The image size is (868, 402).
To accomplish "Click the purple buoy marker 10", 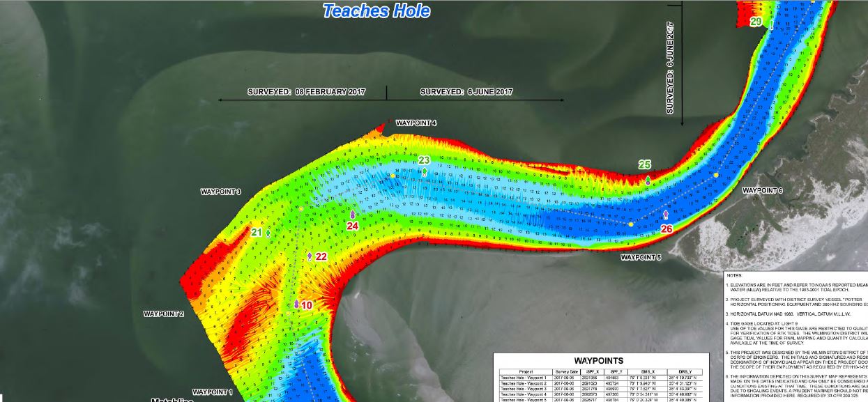I will 296,304.
